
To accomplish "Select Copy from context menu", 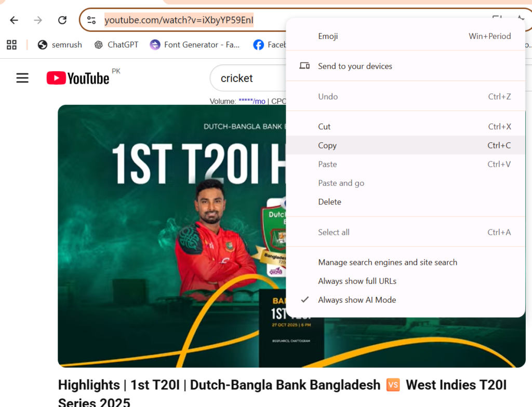I will point(405,145).
